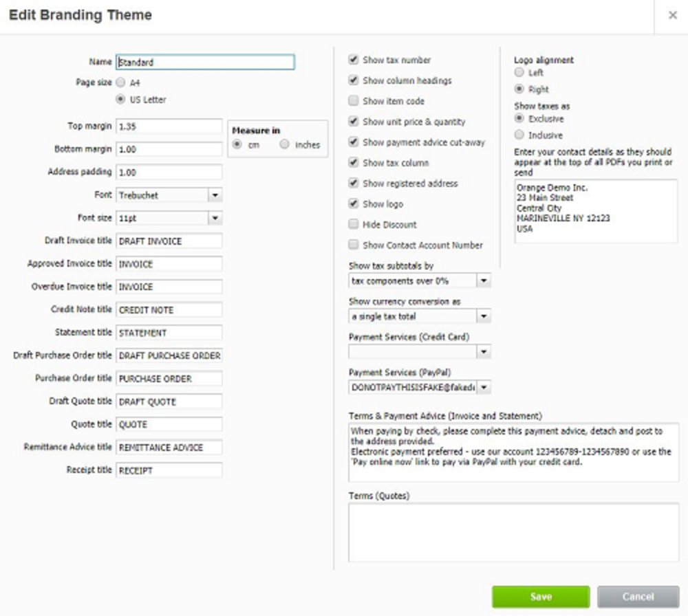Screen dimensions: 688x616
Task: Click the Overdue Invoice title field
Action: [x=169, y=287]
